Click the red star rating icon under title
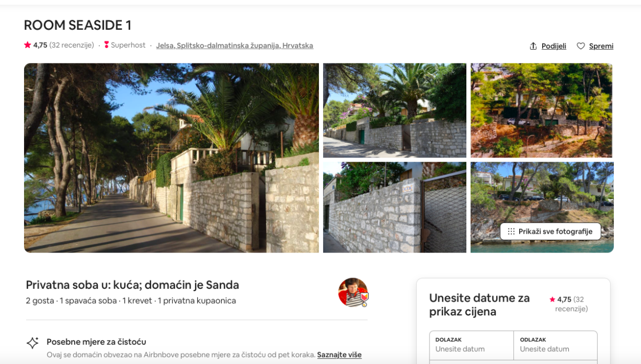The image size is (641, 364). tap(27, 45)
